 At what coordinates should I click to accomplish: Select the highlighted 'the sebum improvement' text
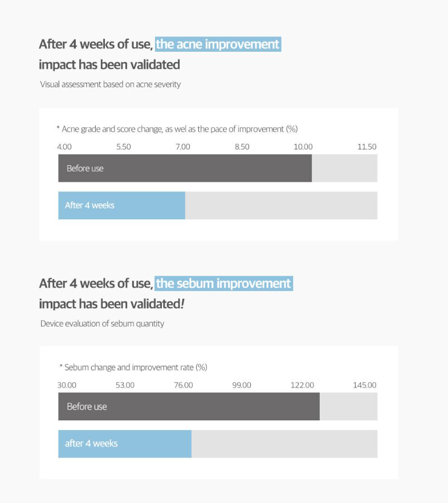[x=223, y=284]
